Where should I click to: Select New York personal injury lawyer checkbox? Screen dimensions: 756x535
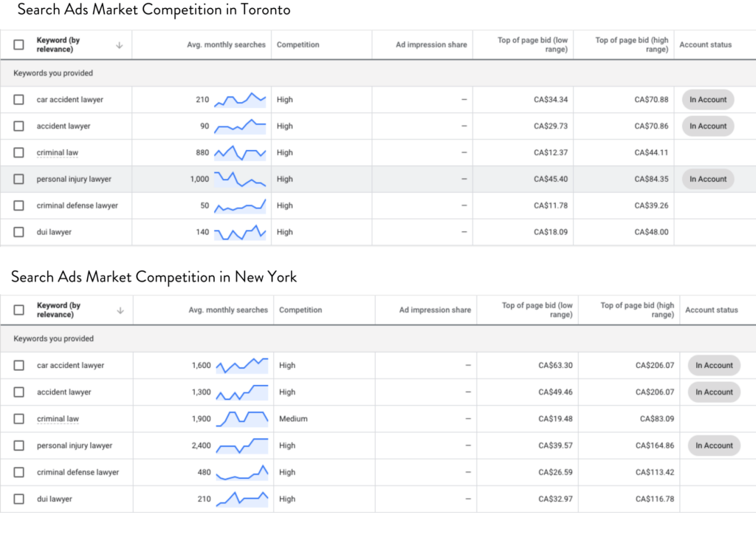click(19, 446)
